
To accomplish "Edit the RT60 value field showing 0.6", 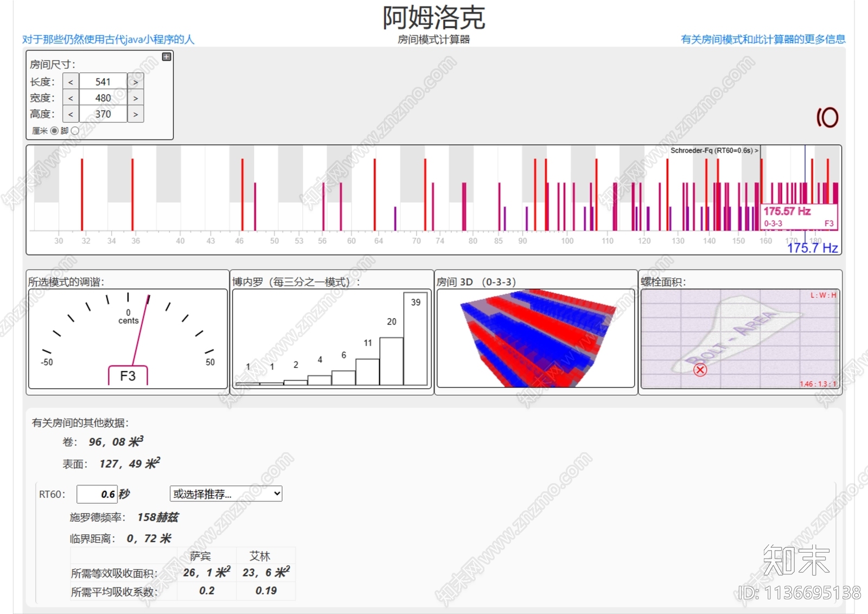I will pos(97,494).
